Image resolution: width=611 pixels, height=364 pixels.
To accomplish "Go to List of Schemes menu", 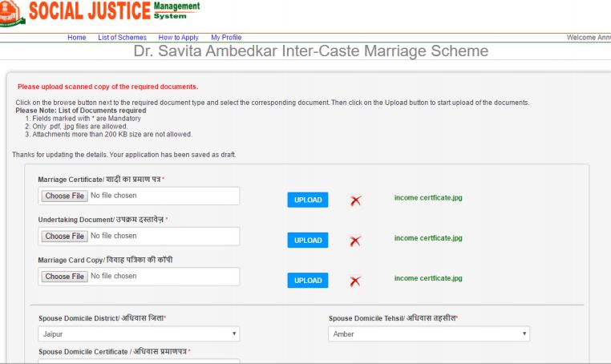I will point(122,38).
